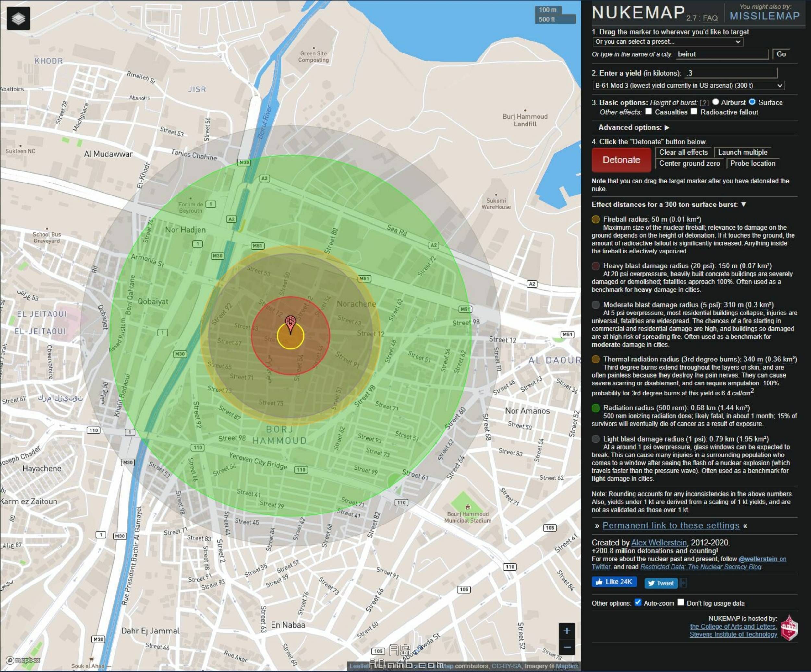Click the Fireball radius: 50 m heading
The image size is (811, 672).
tap(652, 219)
